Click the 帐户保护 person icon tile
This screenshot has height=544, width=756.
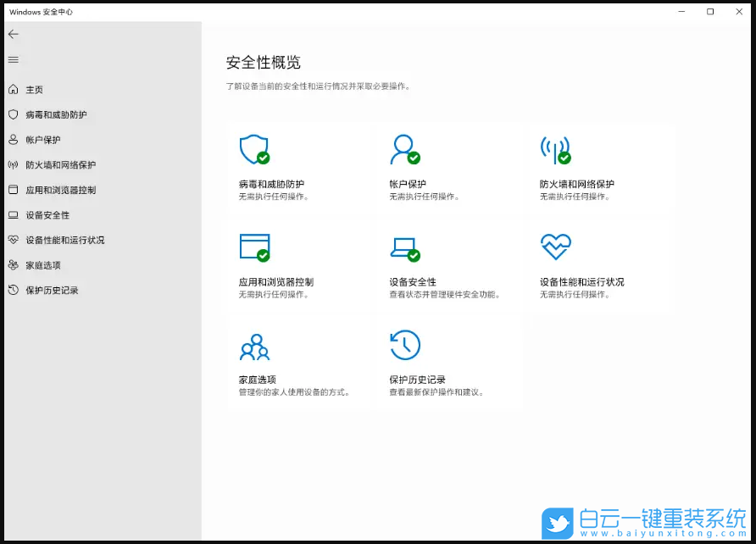coord(404,147)
